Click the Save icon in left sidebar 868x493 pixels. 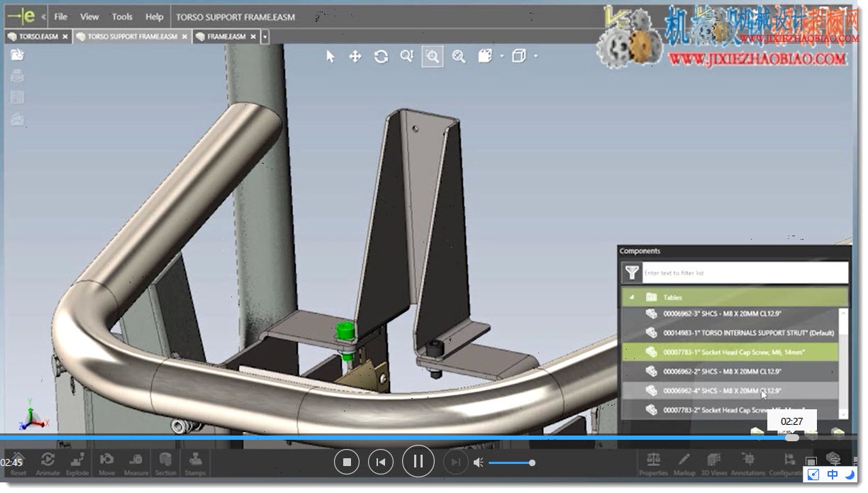click(18, 97)
